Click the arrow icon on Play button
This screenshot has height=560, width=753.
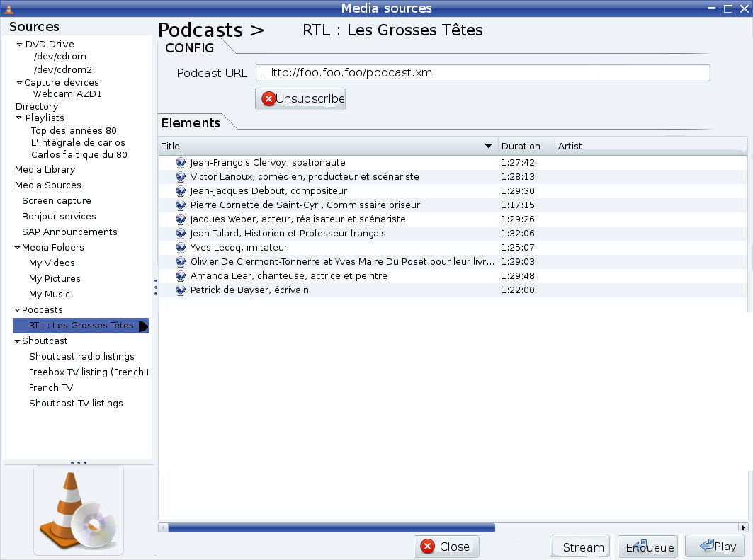pos(706,546)
